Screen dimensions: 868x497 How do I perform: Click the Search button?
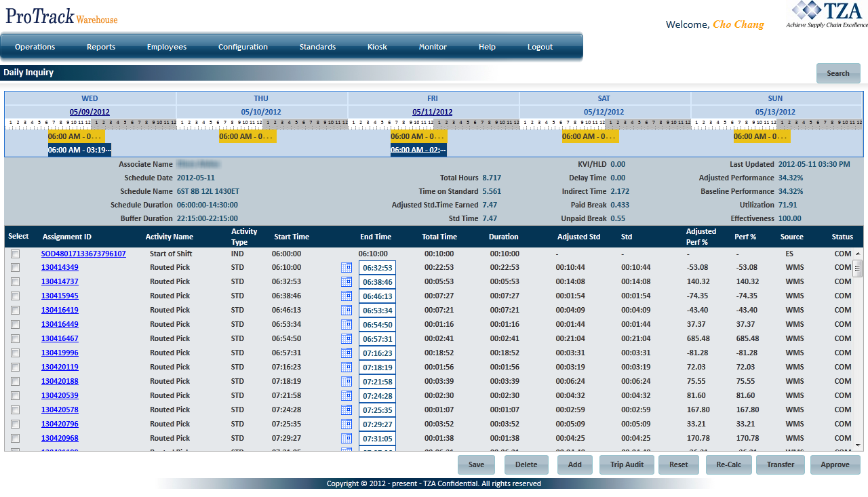(x=838, y=73)
